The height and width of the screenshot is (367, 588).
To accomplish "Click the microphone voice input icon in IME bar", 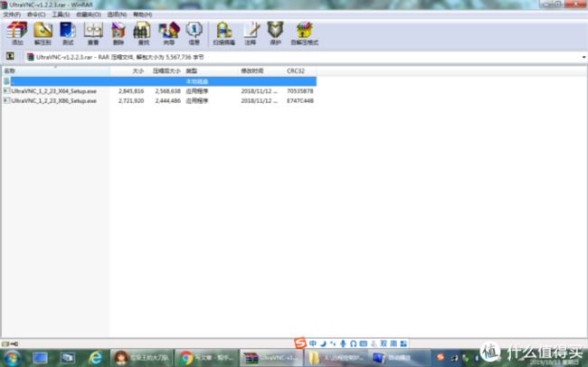I will [343, 343].
